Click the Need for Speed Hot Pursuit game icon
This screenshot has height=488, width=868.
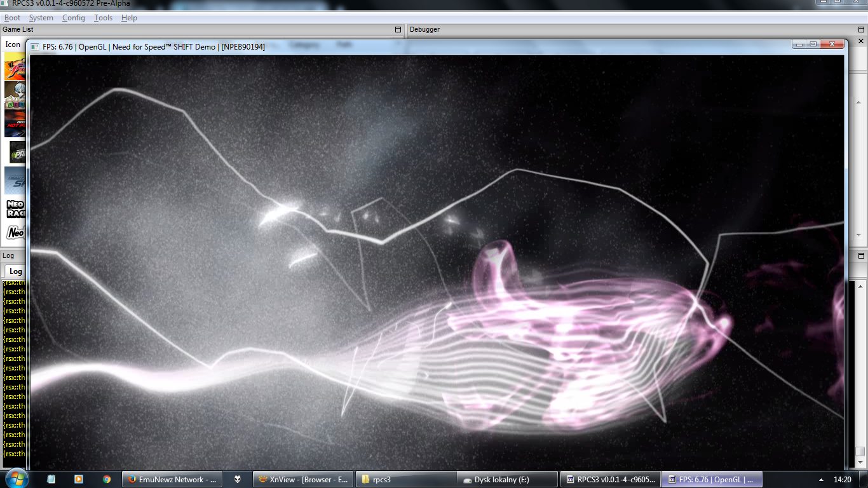click(x=15, y=123)
